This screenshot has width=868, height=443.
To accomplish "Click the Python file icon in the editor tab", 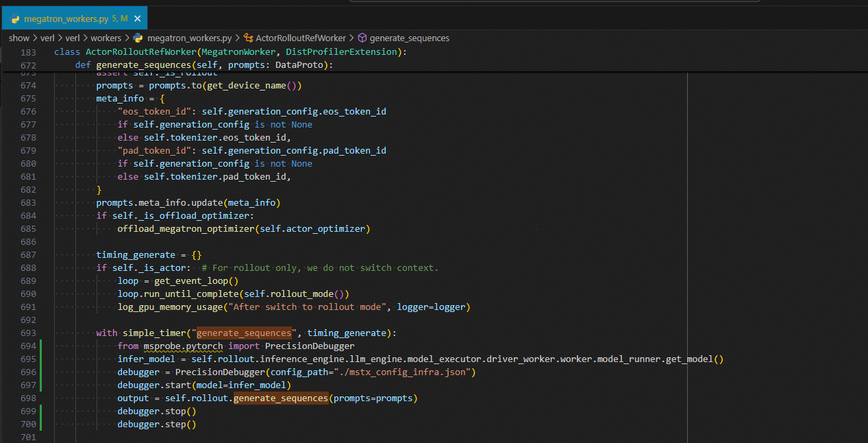I will [15, 19].
